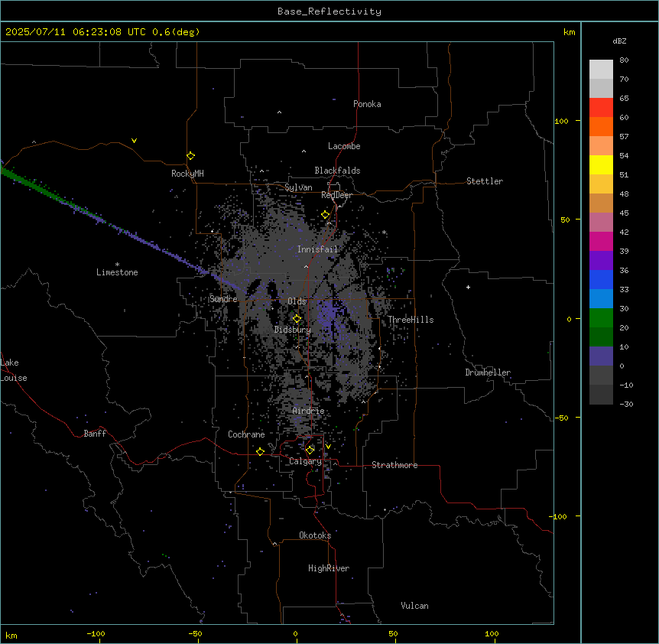Click the Calgary label
The width and height of the screenshot is (659, 644).
point(305,461)
